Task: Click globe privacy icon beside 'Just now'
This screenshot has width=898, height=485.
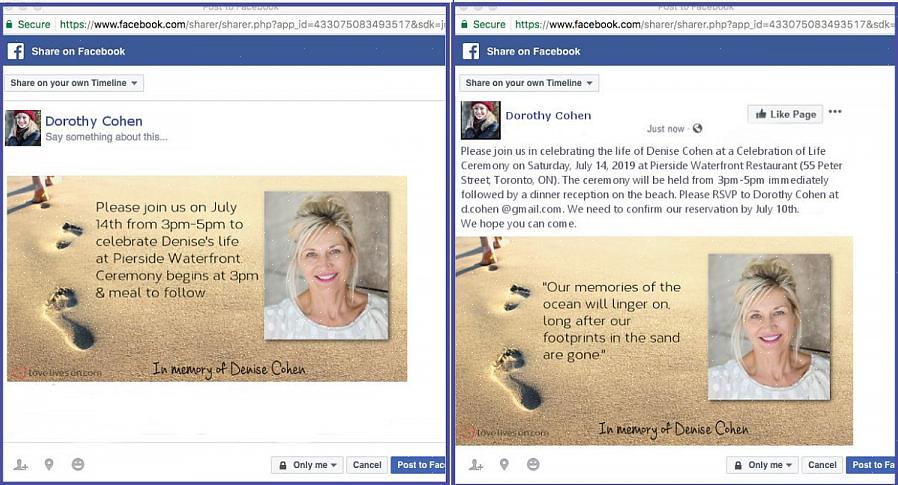Action: pos(697,129)
